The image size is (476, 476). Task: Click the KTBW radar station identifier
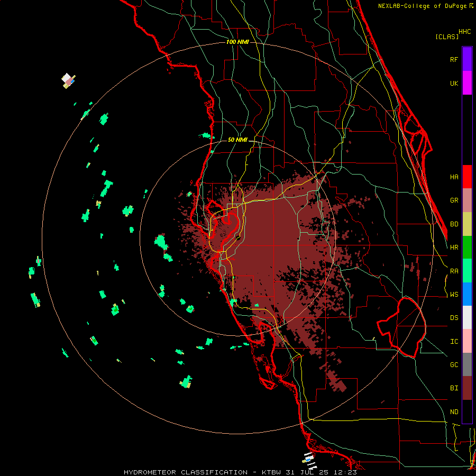[x=271, y=472]
